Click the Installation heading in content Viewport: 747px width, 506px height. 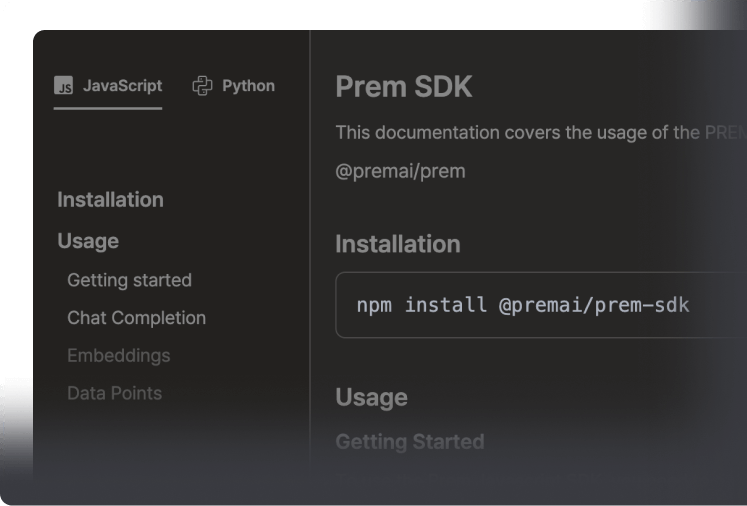pyautogui.click(x=397, y=244)
